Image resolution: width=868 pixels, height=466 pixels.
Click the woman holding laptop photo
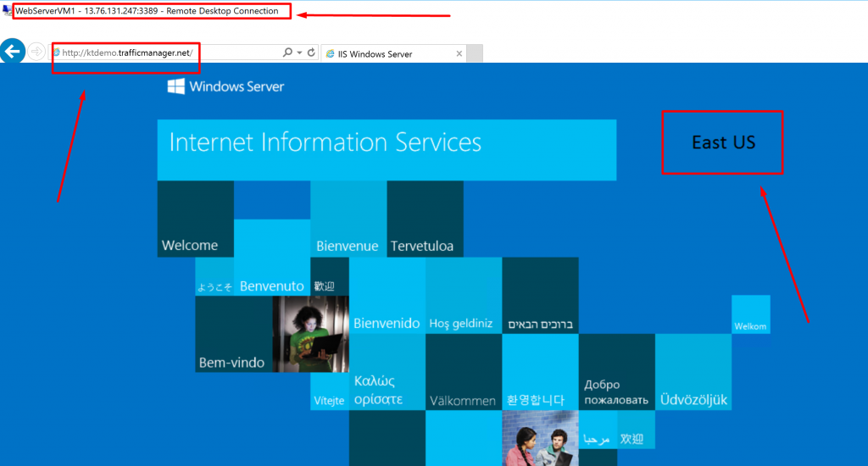point(310,334)
